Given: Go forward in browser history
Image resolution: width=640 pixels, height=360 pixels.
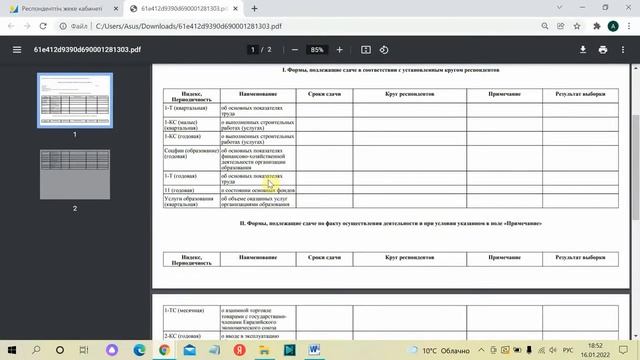Looking at the screenshot, I should 27,26.
